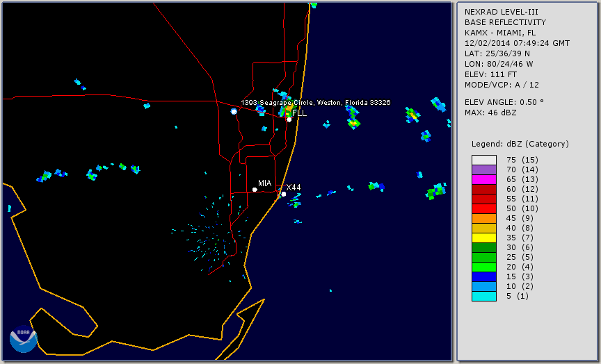This screenshot has width=601, height=364.
Task: Select the MIA airport marker dot
Action: 255,190
